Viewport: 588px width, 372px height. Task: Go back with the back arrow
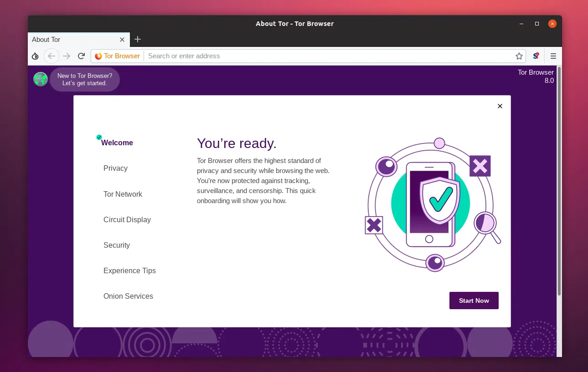[52, 56]
